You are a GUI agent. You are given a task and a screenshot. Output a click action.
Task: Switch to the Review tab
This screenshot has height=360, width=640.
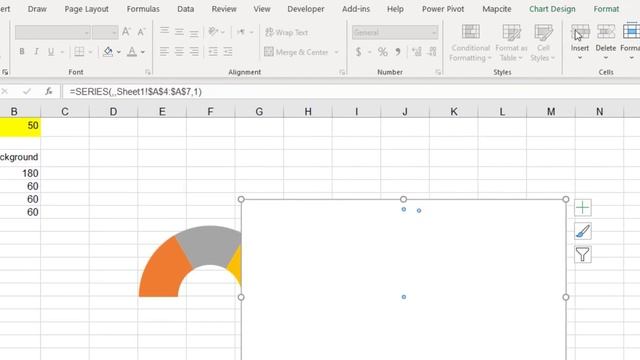224,9
